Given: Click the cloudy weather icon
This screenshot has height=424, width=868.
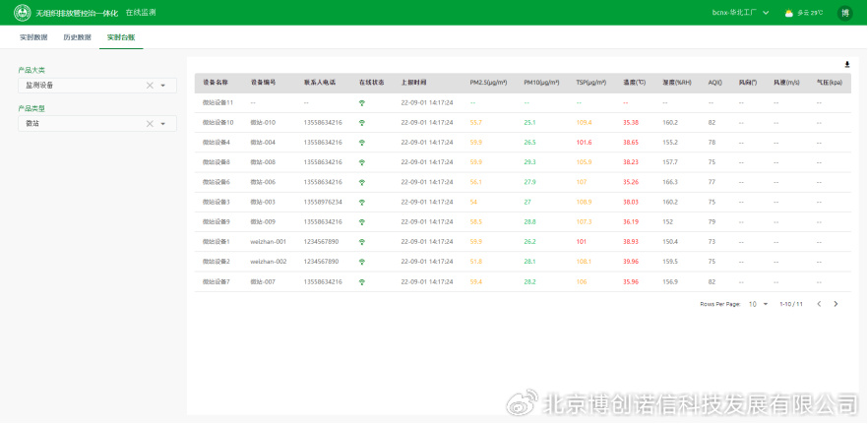Looking at the screenshot, I should point(788,13).
